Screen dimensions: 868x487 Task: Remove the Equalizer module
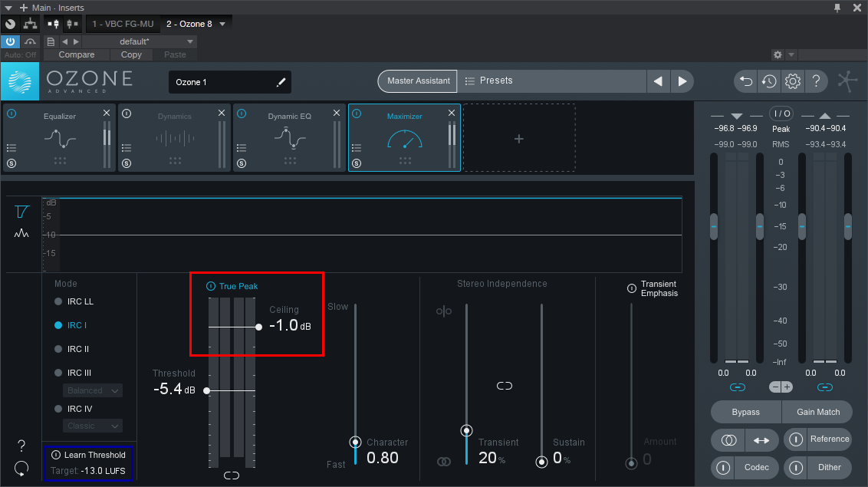click(x=107, y=113)
